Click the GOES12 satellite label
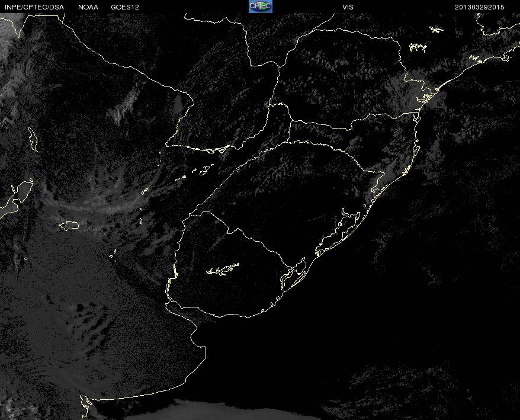 point(125,7)
